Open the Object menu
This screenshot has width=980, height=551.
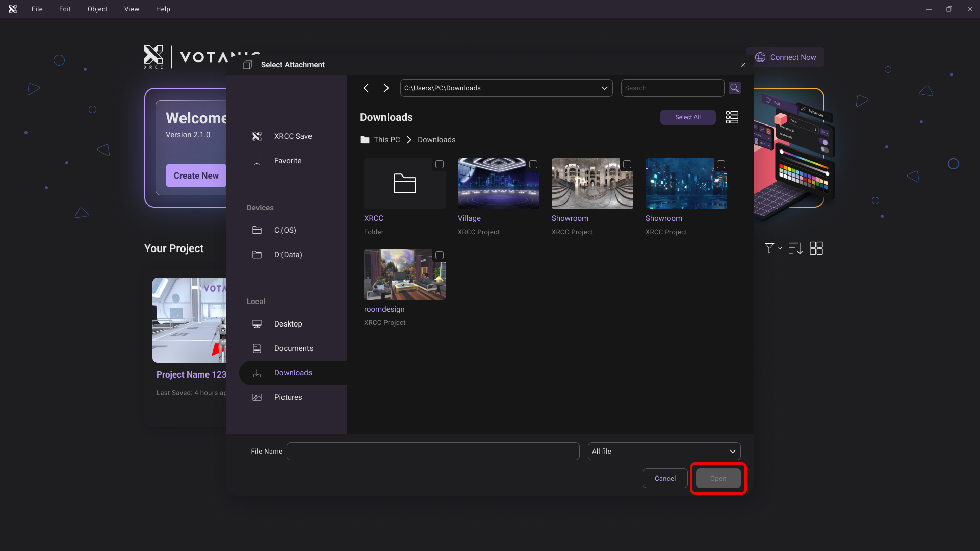point(97,9)
